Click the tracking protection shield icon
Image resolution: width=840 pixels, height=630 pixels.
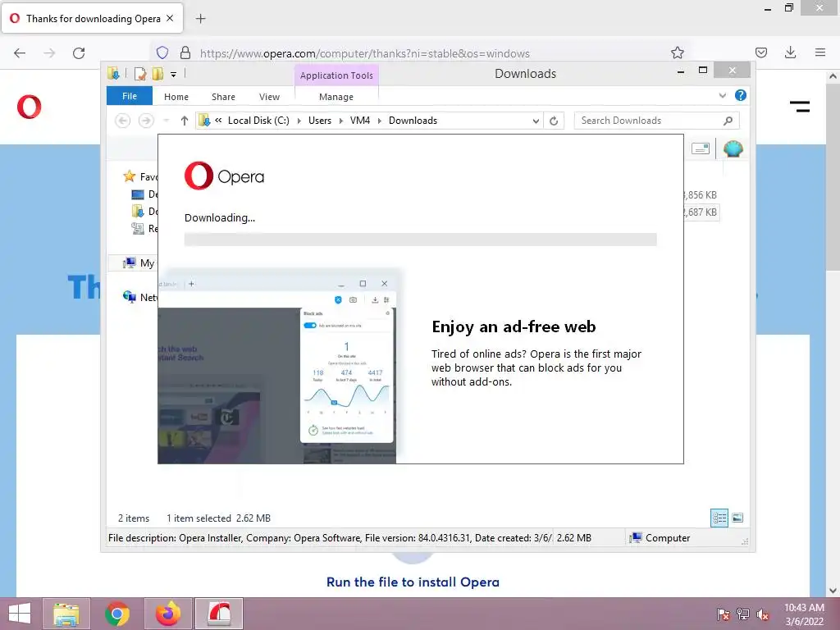coord(162,52)
